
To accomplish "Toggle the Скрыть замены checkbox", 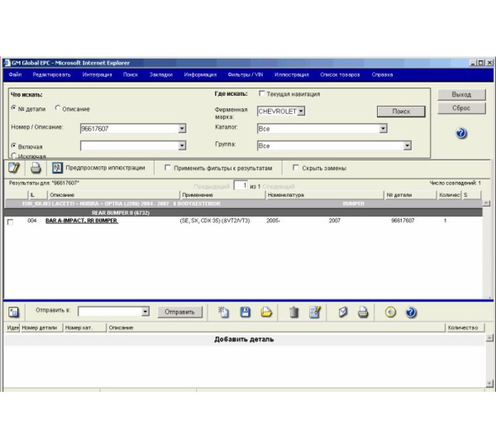I will [x=295, y=168].
